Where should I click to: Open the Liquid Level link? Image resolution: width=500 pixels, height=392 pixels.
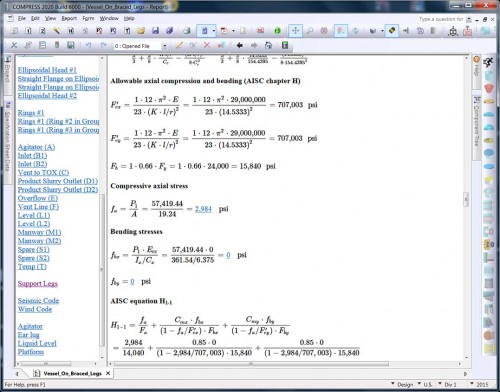click(37, 343)
